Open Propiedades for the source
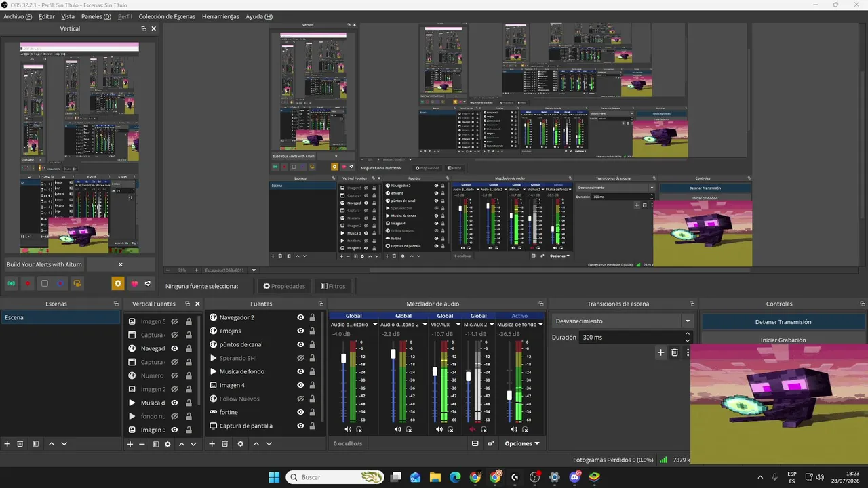The width and height of the screenshot is (868, 488). point(284,286)
